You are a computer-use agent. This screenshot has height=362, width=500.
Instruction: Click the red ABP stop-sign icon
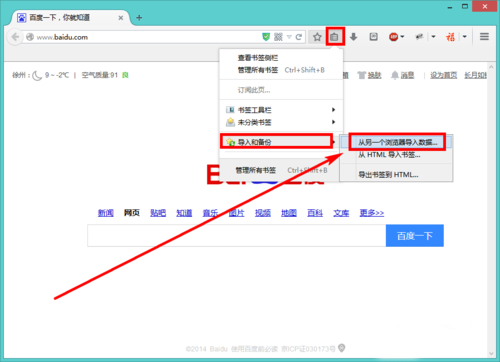[393, 37]
